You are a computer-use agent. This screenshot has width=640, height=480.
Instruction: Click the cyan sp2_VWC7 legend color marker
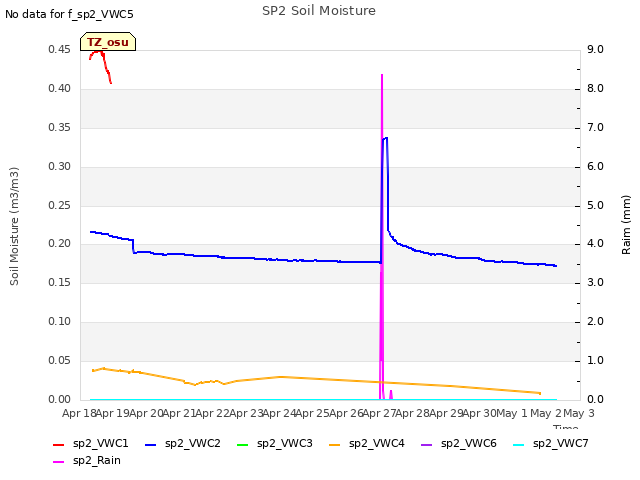(x=518, y=444)
